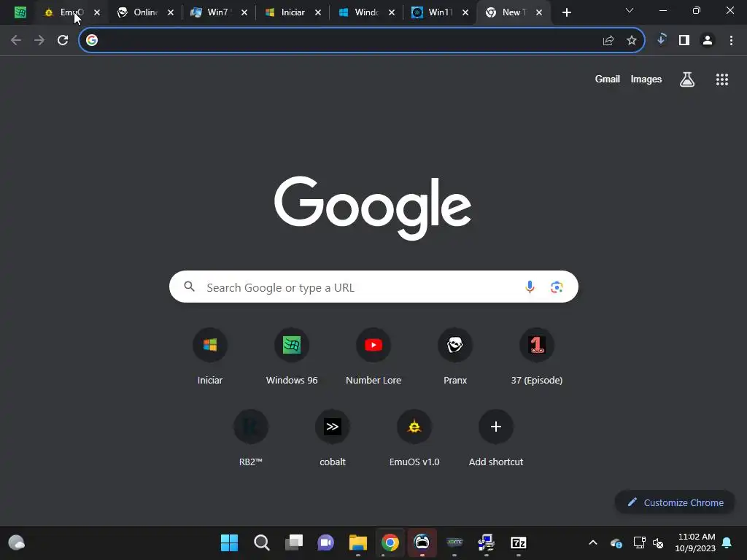Open the RB2™ shortcut tile
Screen dimensions: 747x560
[251, 427]
